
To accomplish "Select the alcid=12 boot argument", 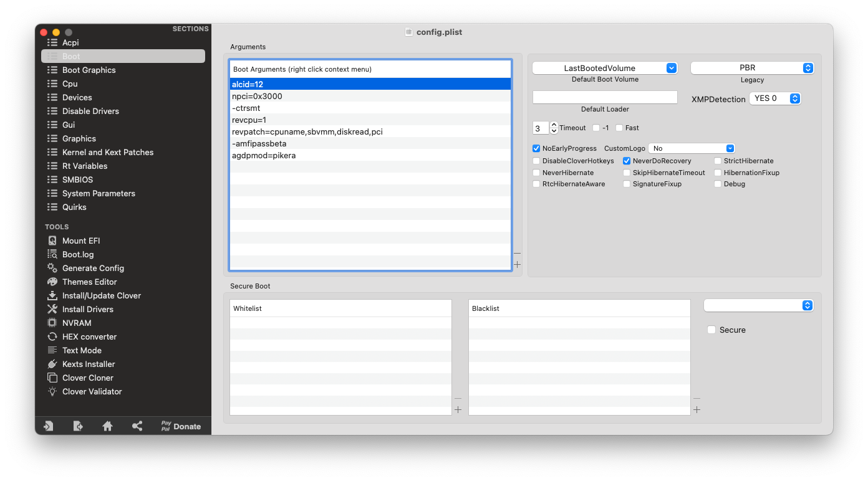I will pos(370,84).
